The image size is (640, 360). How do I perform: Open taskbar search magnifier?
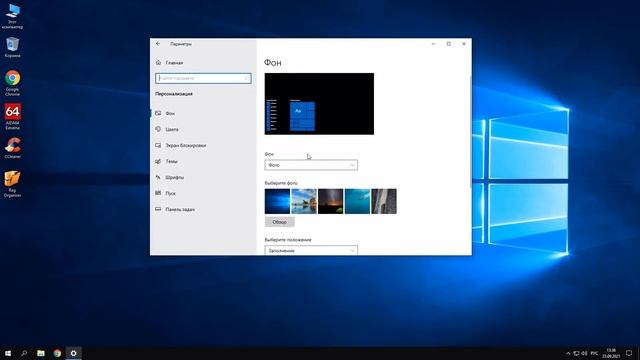tap(24, 353)
